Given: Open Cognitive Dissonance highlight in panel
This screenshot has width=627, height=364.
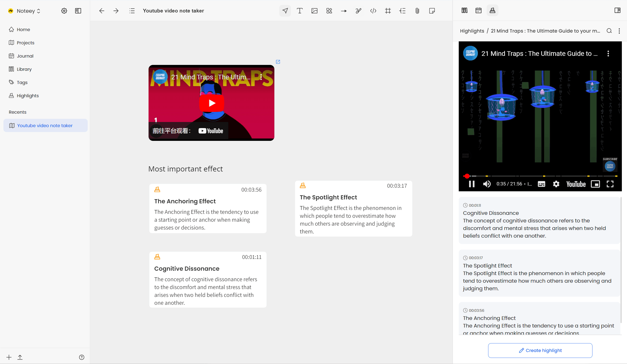Looking at the screenshot, I should [539, 220].
